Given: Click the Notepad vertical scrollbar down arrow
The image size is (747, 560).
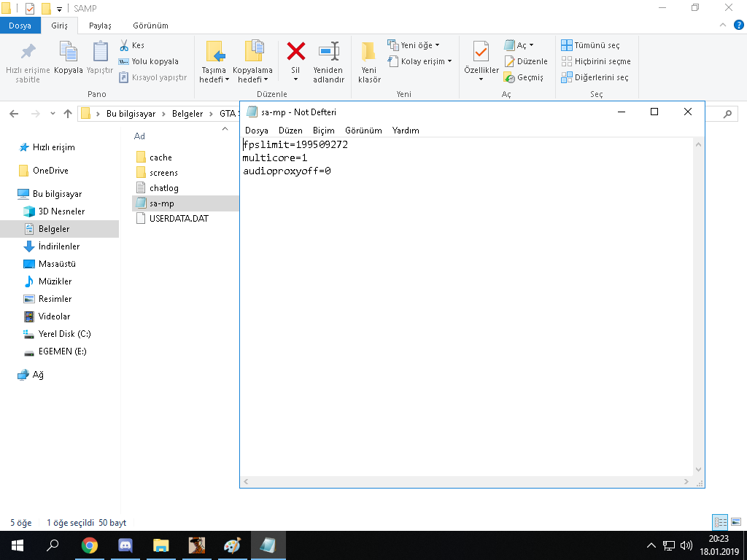Looking at the screenshot, I should [x=698, y=470].
